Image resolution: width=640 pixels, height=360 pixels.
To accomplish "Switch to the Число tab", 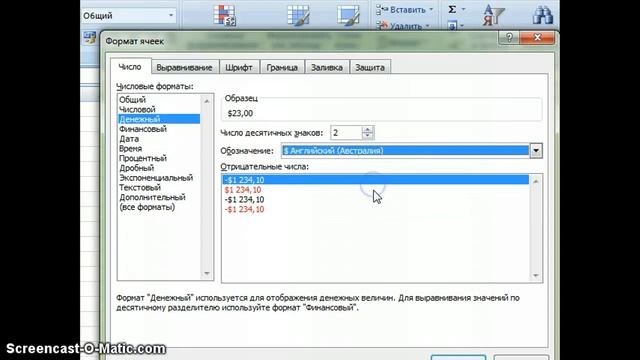I will click(x=130, y=67).
